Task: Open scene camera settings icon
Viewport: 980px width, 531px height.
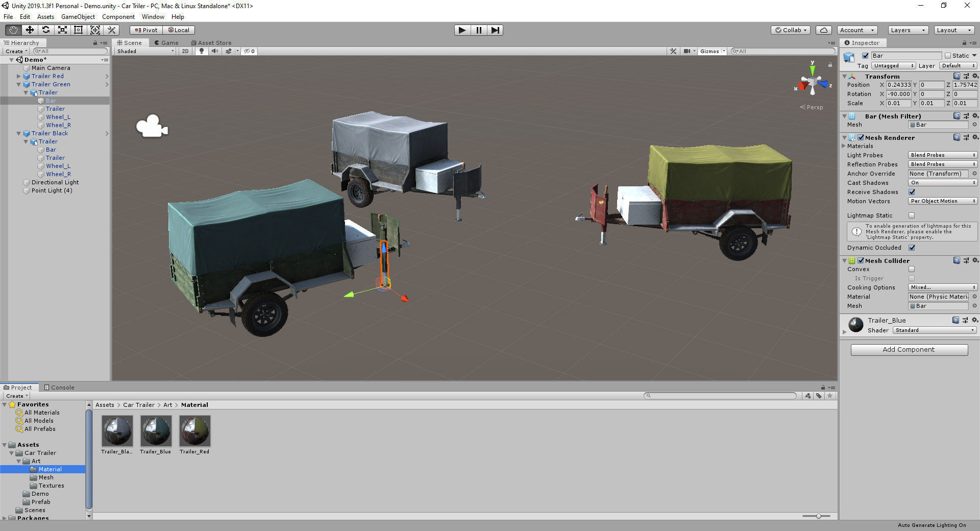Action: (688, 51)
